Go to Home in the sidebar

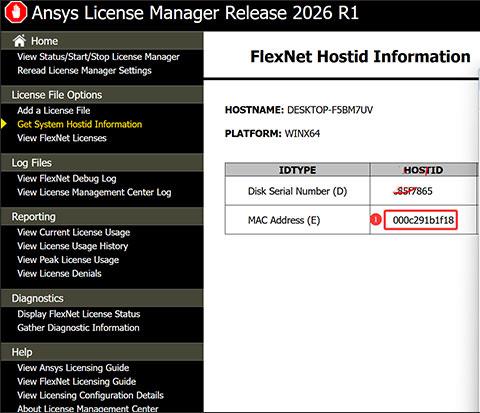point(44,41)
